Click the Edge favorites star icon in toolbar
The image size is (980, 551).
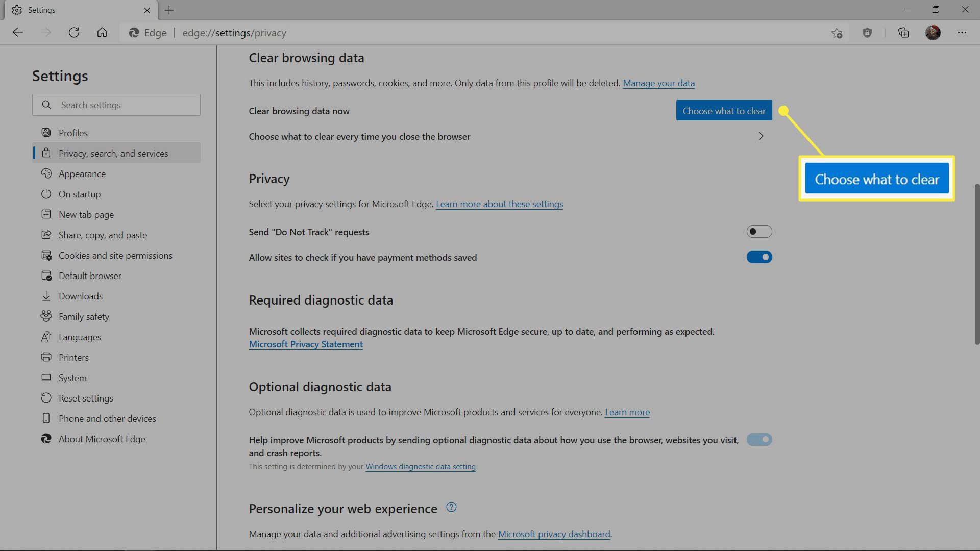point(837,32)
